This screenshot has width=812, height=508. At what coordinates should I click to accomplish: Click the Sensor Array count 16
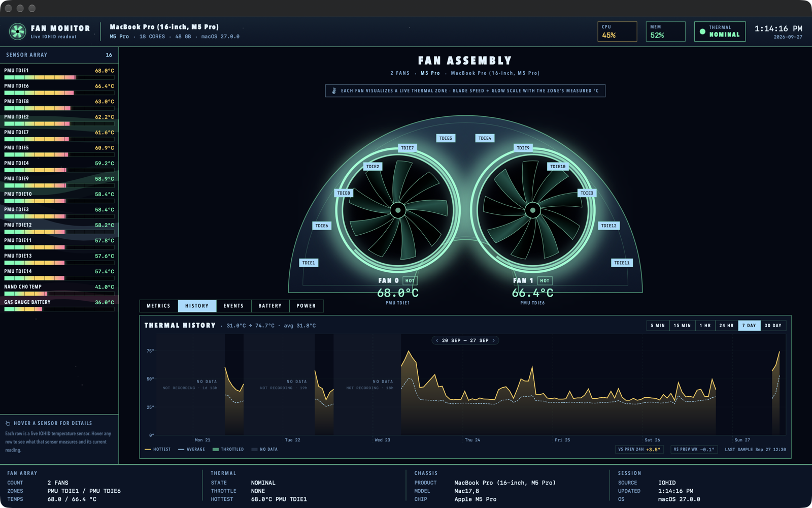point(109,55)
